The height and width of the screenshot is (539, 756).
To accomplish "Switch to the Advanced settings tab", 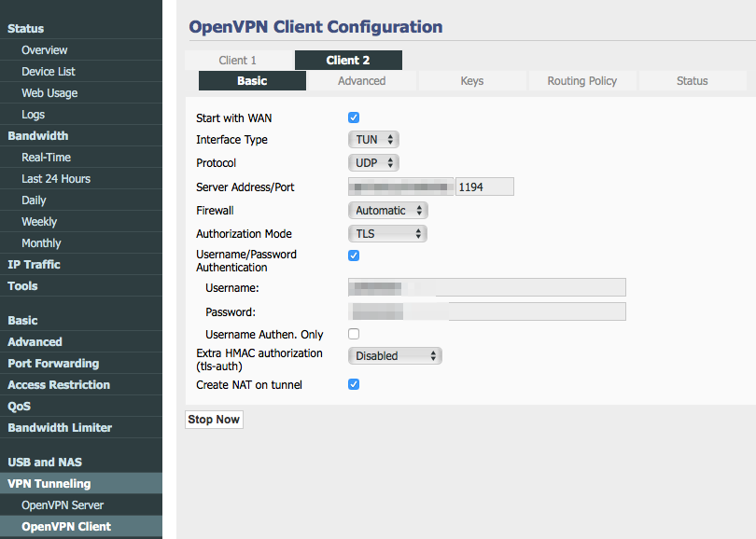I will click(x=361, y=81).
